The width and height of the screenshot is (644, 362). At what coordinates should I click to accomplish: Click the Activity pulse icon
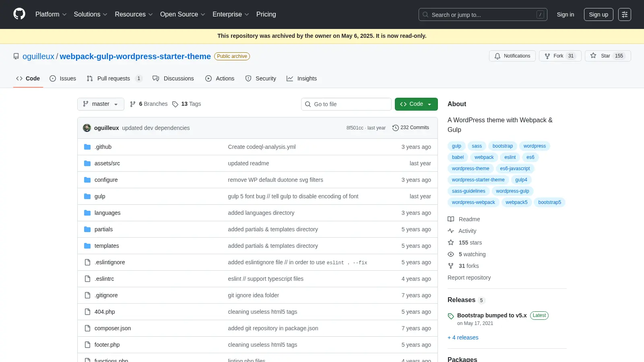[x=451, y=231]
